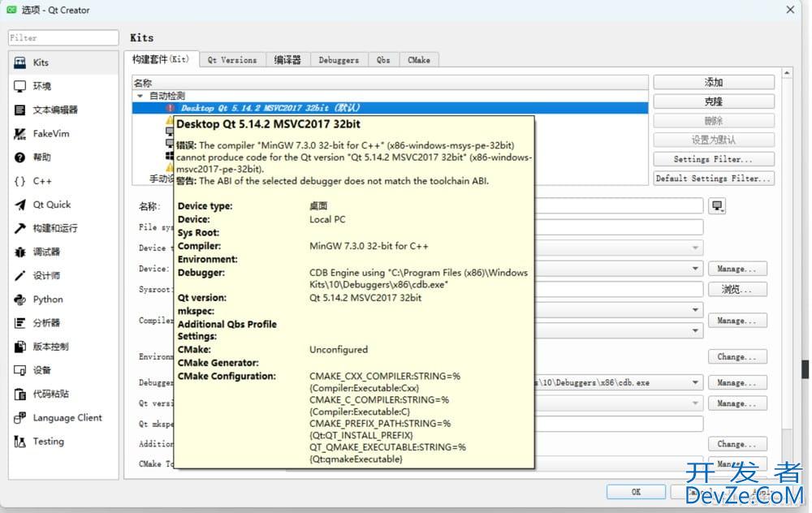This screenshot has width=812, height=513.
Task: Click the Filter search field
Action: point(63,38)
